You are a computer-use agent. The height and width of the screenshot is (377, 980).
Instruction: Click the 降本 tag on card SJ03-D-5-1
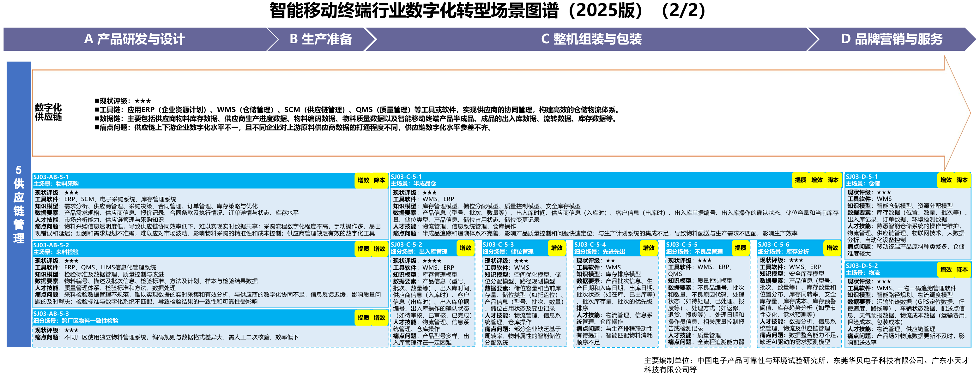pyautogui.click(x=962, y=180)
